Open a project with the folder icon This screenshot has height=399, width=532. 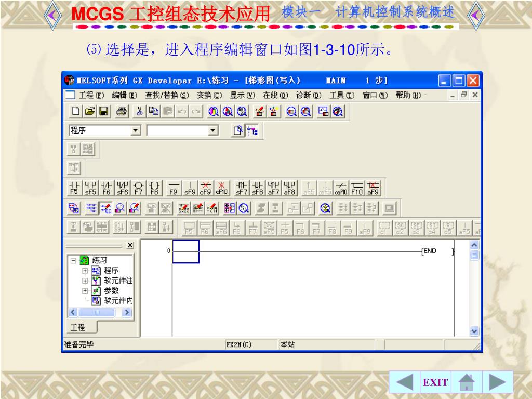coord(90,111)
